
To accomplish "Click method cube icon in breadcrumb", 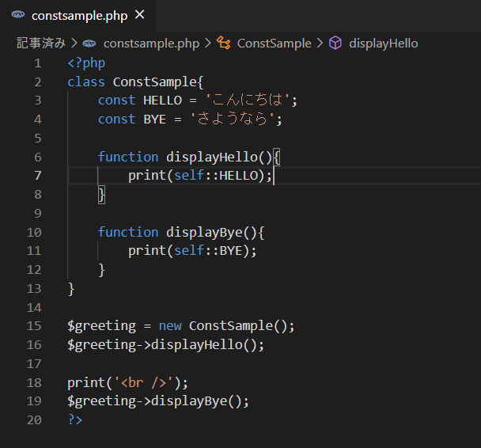I will [335, 43].
